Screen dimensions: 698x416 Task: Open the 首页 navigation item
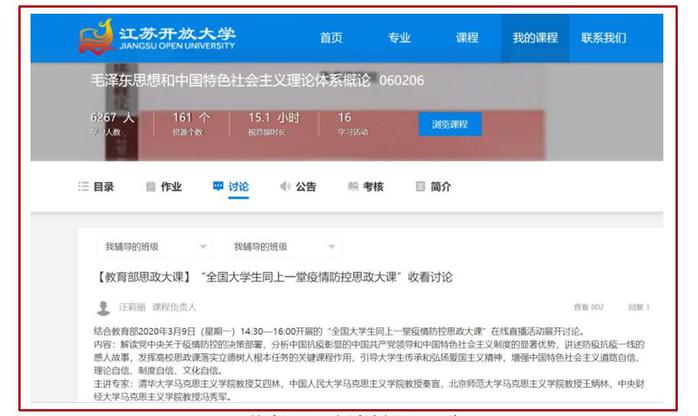[331, 38]
